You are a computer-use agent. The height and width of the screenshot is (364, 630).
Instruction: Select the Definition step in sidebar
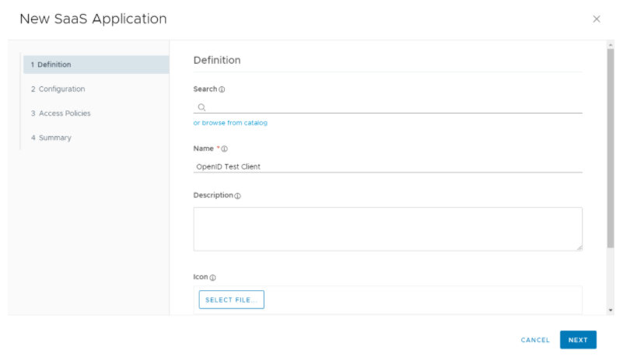(x=95, y=65)
